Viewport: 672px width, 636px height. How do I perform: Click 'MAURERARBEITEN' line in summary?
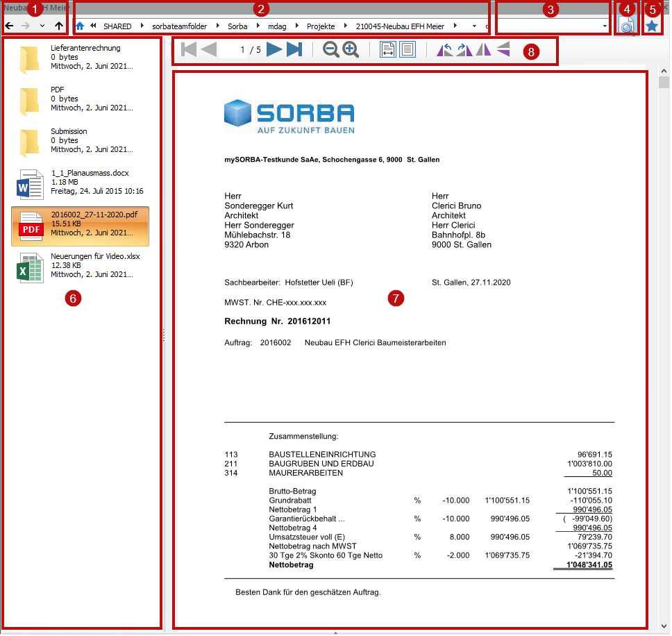click(x=306, y=474)
